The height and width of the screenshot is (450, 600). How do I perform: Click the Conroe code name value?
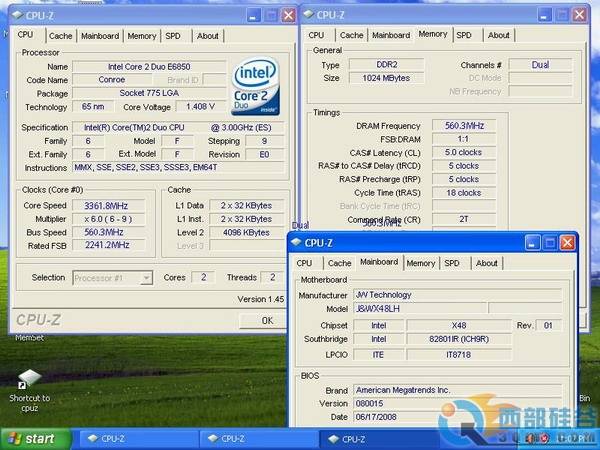coord(112,80)
